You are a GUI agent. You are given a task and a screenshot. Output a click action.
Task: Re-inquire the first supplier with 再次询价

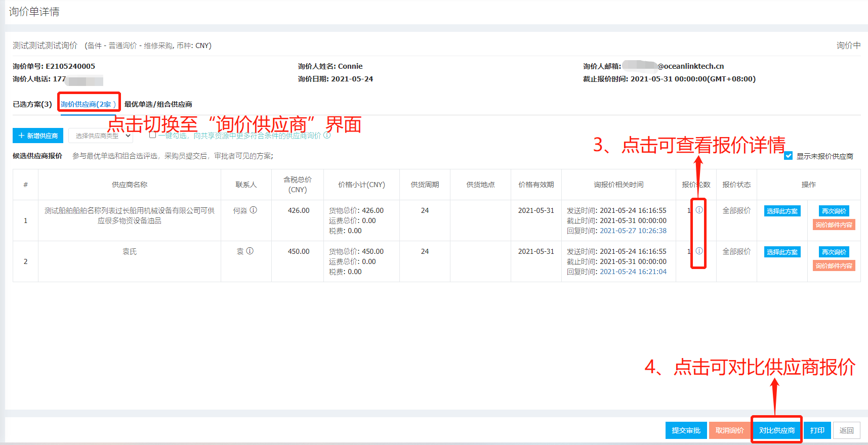(x=834, y=211)
